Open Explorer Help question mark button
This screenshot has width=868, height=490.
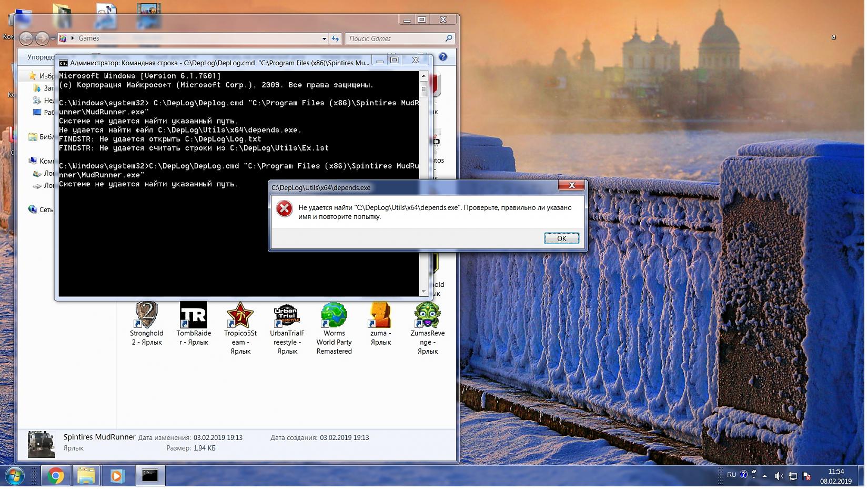coord(443,57)
